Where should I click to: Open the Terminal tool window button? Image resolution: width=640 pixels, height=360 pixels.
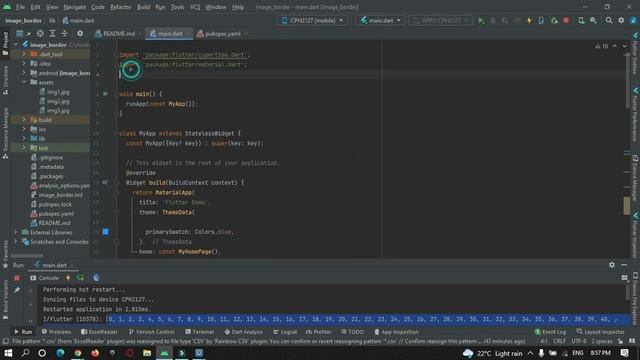pos(200,332)
